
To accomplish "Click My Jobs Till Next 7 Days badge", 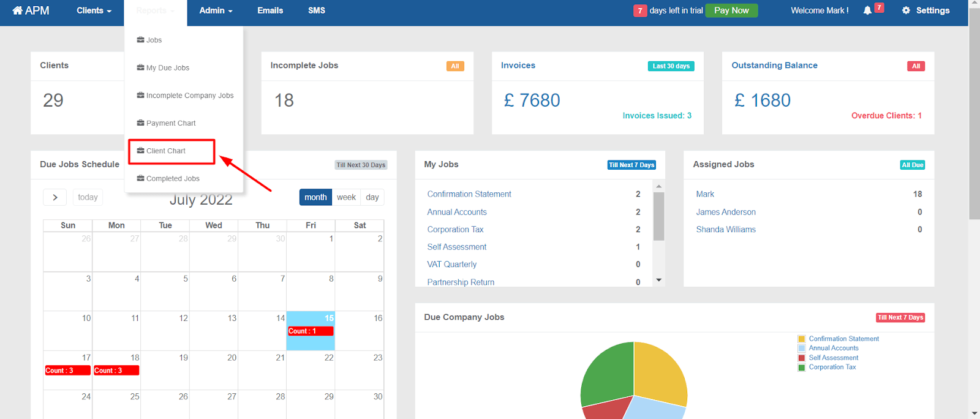I will [x=631, y=165].
